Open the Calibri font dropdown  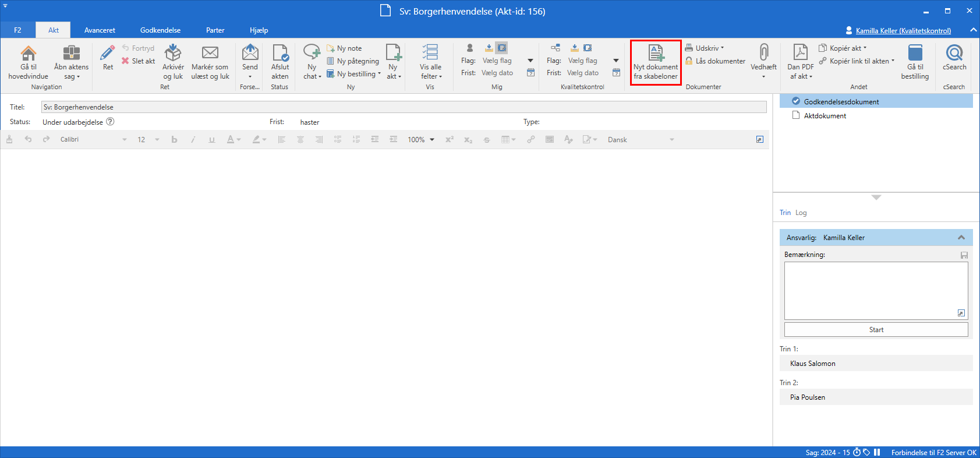(124, 140)
